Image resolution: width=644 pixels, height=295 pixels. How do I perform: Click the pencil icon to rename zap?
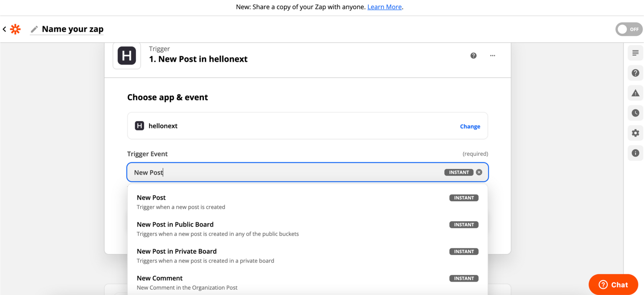pyautogui.click(x=34, y=29)
